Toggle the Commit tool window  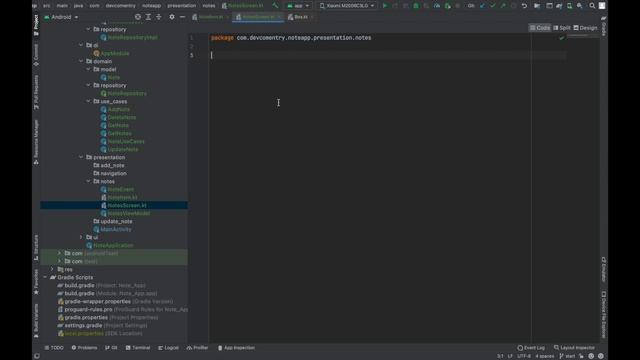click(36, 55)
